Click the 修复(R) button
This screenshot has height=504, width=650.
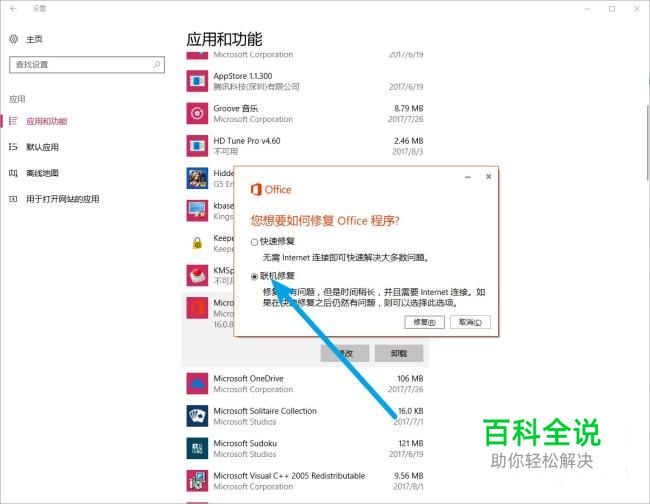pyautogui.click(x=424, y=322)
